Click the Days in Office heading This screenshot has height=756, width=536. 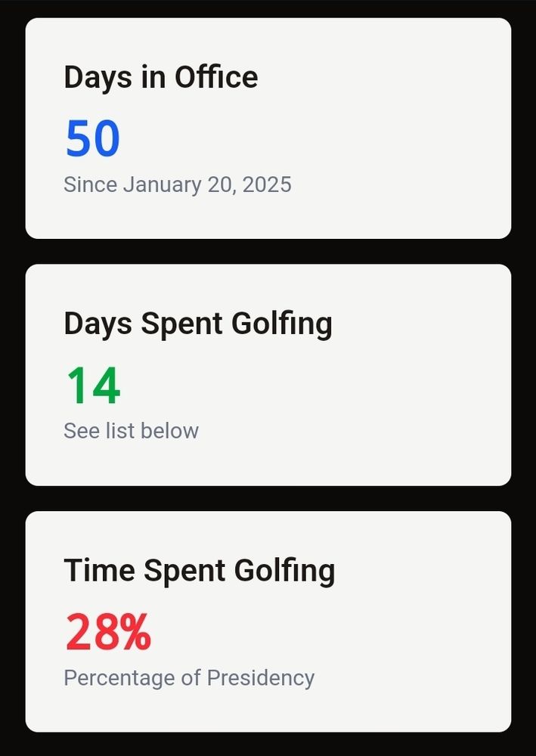160,76
